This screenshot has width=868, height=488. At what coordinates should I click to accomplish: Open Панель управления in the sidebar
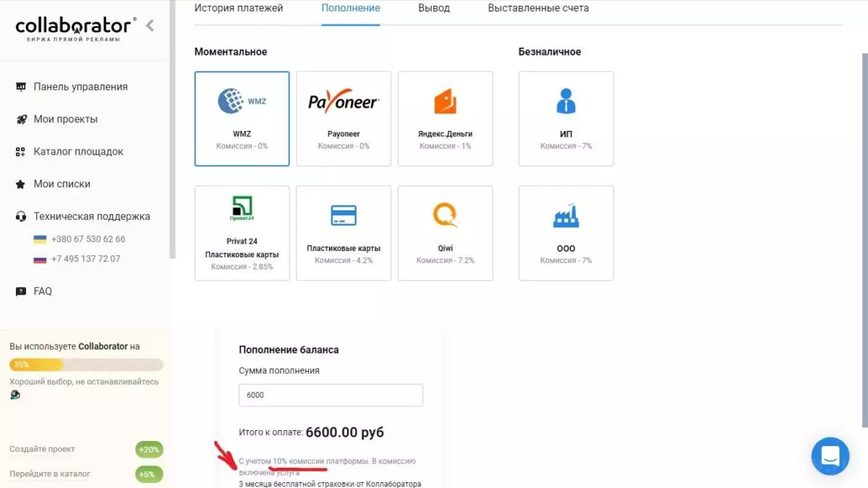coord(80,87)
